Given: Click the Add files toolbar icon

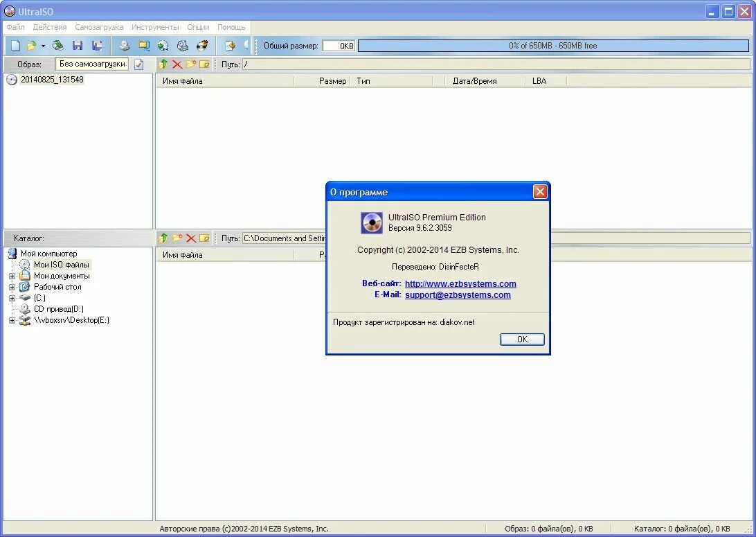Looking at the screenshot, I should tap(230, 46).
